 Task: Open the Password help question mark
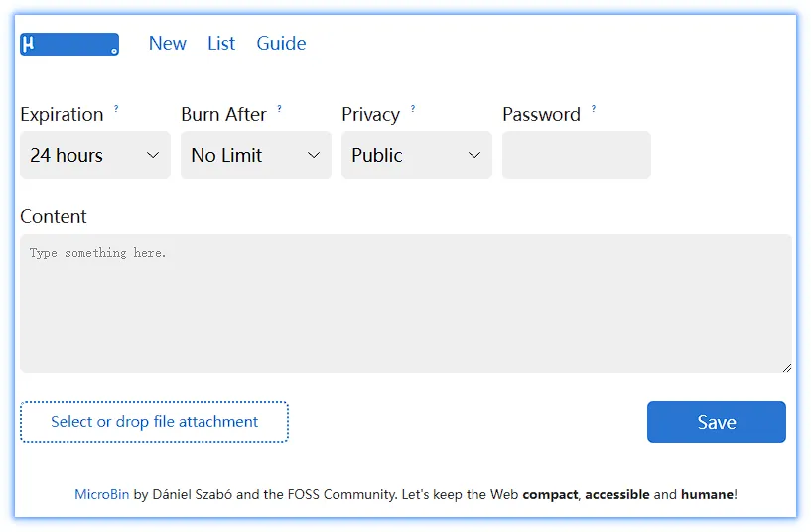594,108
